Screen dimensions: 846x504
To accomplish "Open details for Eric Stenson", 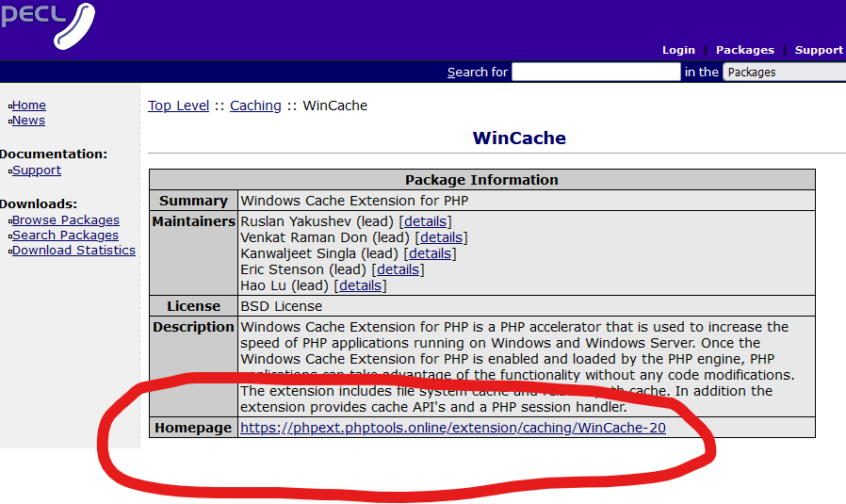I will pyautogui.click(x=399, y=269).
